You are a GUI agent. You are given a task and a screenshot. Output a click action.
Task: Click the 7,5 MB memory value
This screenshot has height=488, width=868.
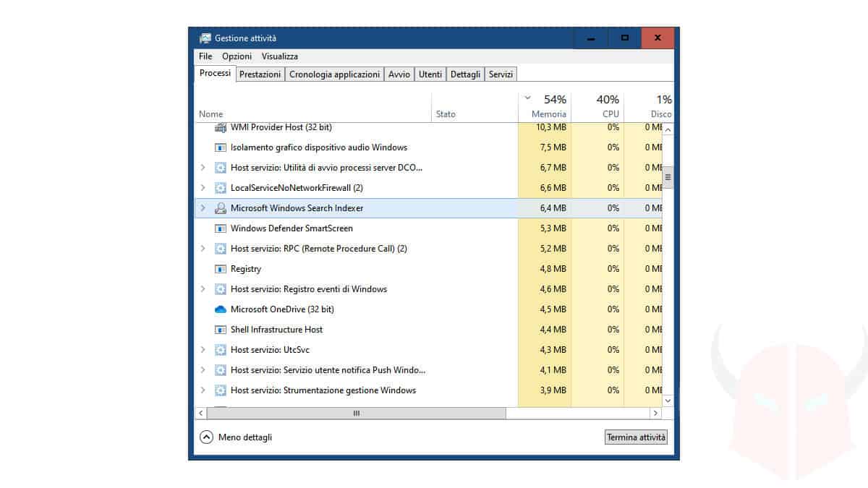click(x=553, y=147)
